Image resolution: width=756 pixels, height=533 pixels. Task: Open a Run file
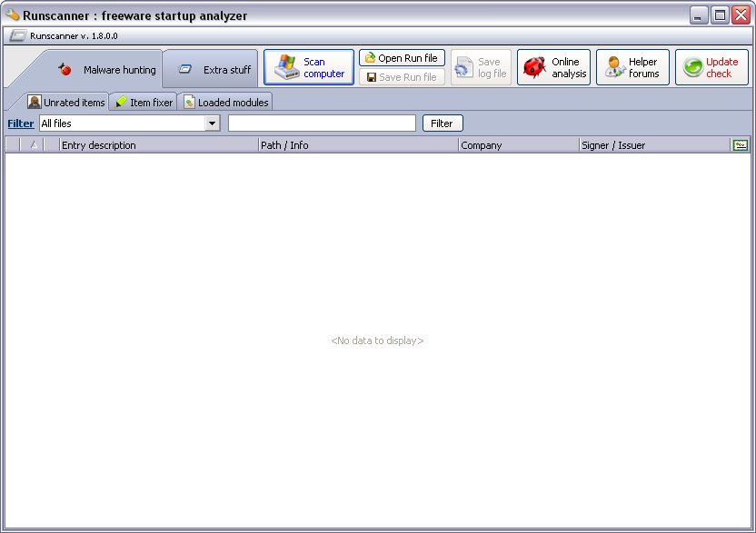click(402, 58)
